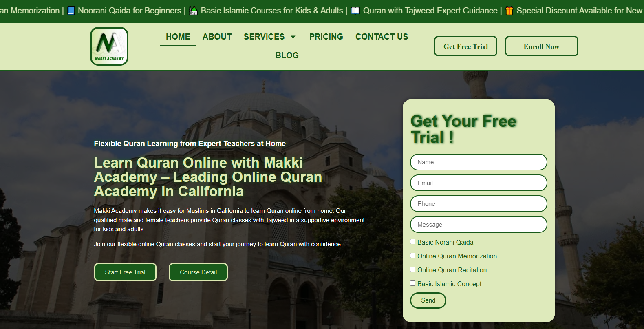Visit the Blog menu link

tap(287, 55)
